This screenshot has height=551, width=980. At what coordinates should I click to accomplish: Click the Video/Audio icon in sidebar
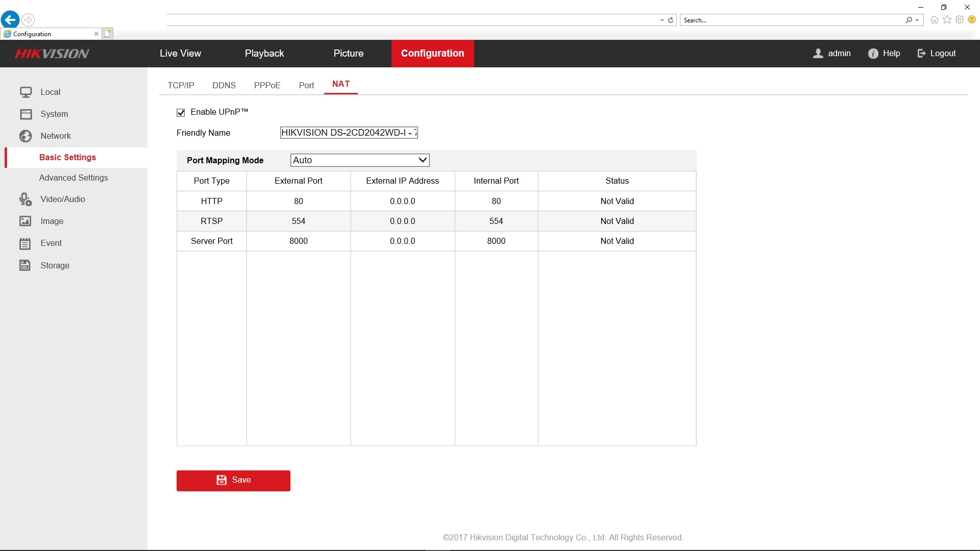pos(26,199)
